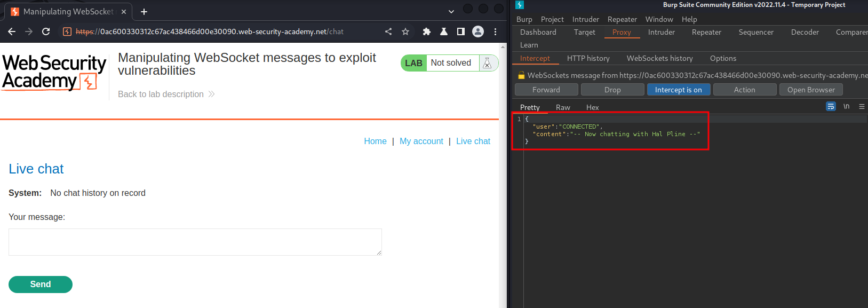Open the Window menu
This screenshot has height=308, width=868.
tap(659, 19)
